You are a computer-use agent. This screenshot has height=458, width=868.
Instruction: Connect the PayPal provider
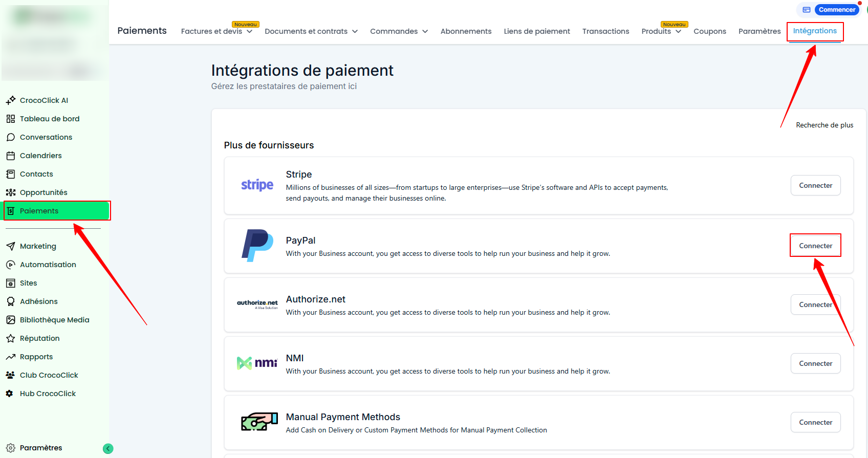pos(816,246)
